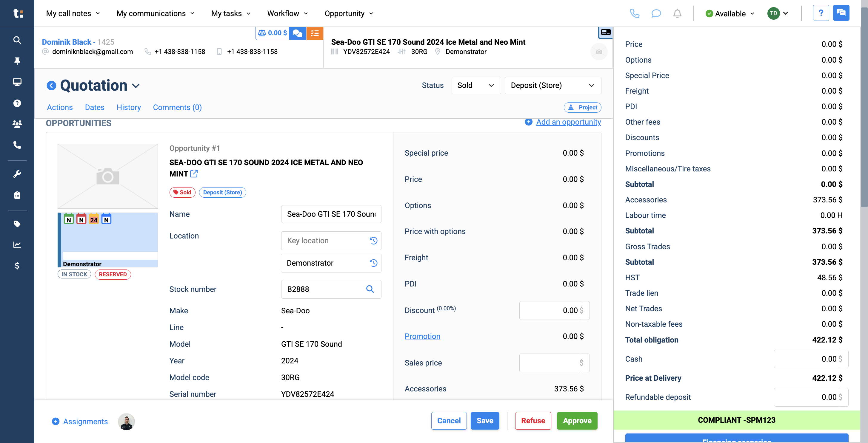The height and width of the screenshot is (443, 868).
Task: Open the Workflow menu
Action: pos(287,13)
